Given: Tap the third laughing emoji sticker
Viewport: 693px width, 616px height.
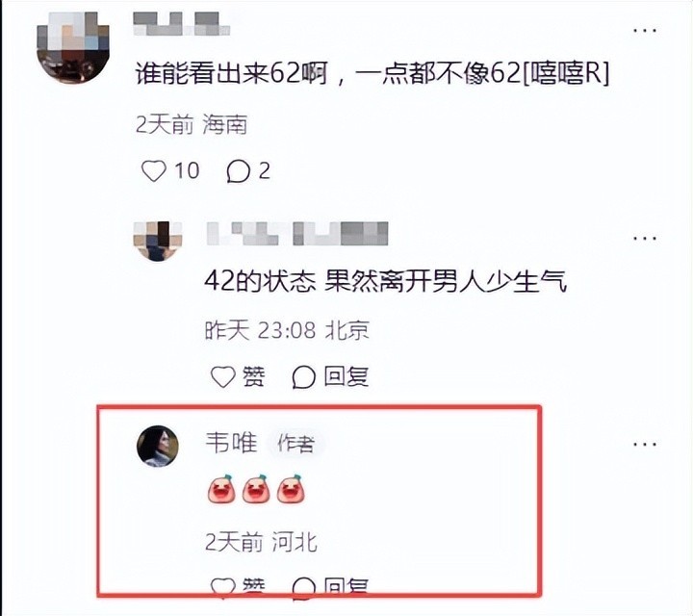Looking at the screenshot, I should [x=291, y=489].
